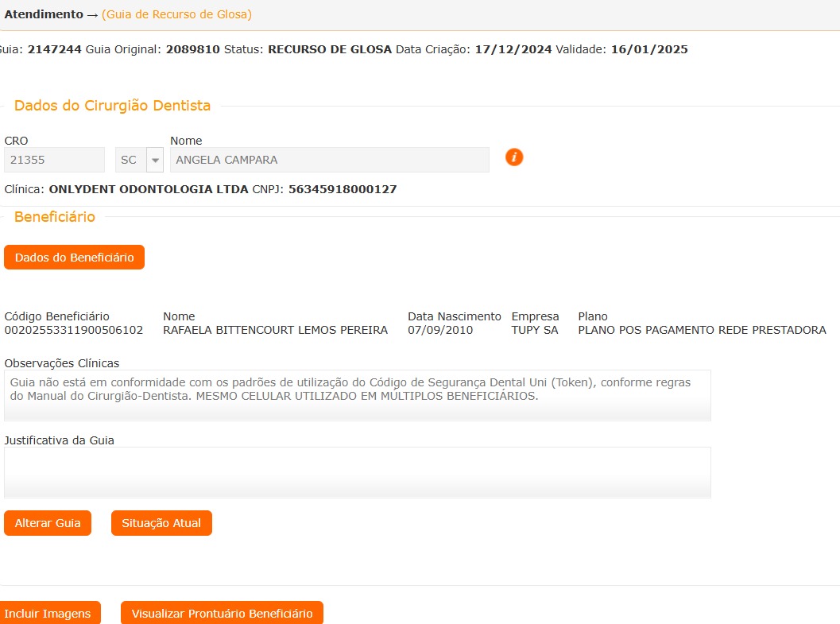Screen dimensions: 840x624
Task: Click the Guia de Recurso de Glosa breadcrumb
Action: (x=176, y=14)
